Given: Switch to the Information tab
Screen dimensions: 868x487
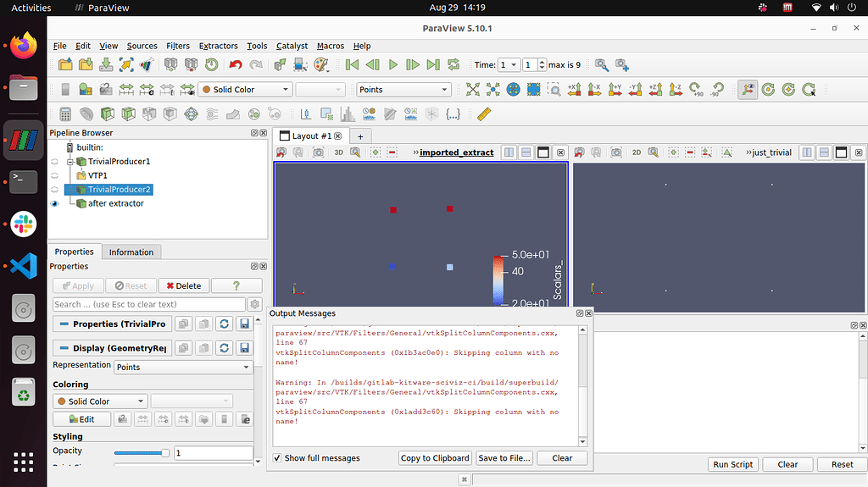Looking at the screenshot, I should tap(131, 252).
